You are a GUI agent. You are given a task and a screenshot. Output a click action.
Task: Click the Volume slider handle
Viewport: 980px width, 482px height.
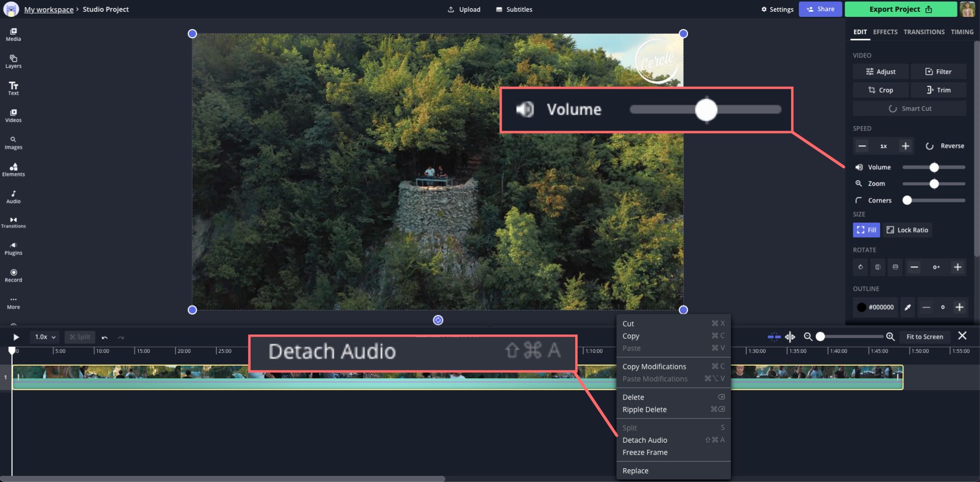934,167
